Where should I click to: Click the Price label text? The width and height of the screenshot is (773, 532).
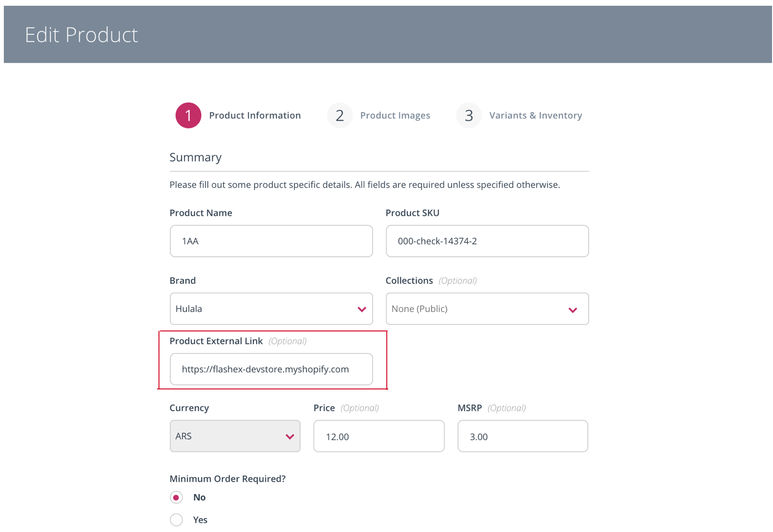(x=324, y=408)
